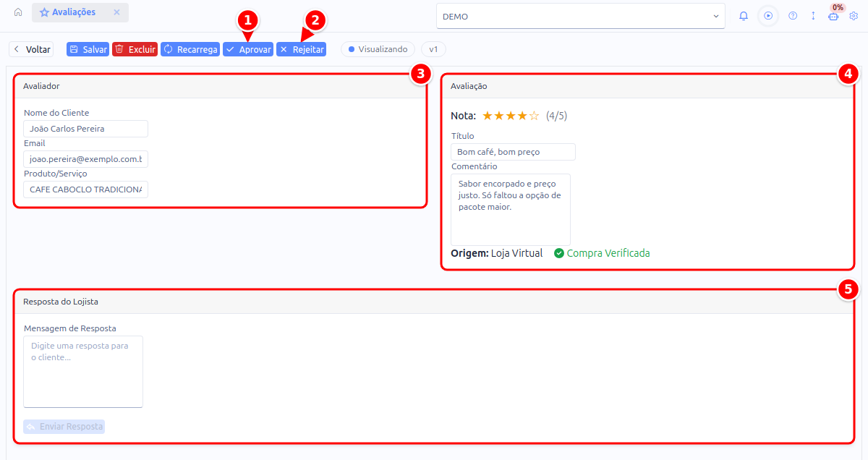Open the settings gear icon
The height and width of the screenshot is (460, 868).
(854, 16)
